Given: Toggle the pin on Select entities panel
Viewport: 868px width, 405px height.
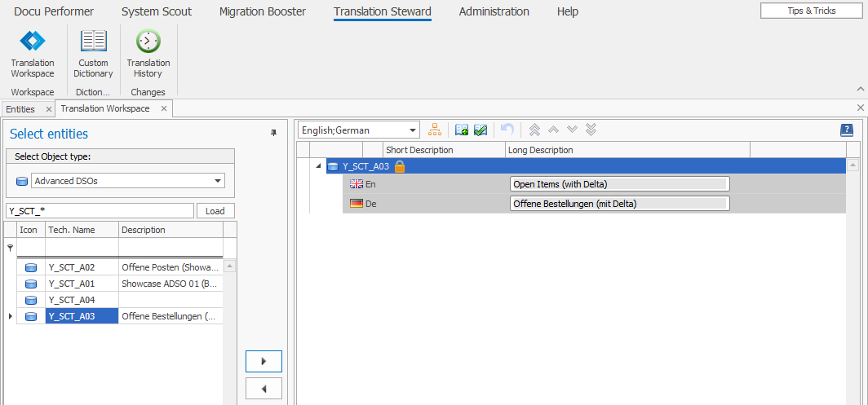Looking at the screenshot, I should [x=274, y=134].
